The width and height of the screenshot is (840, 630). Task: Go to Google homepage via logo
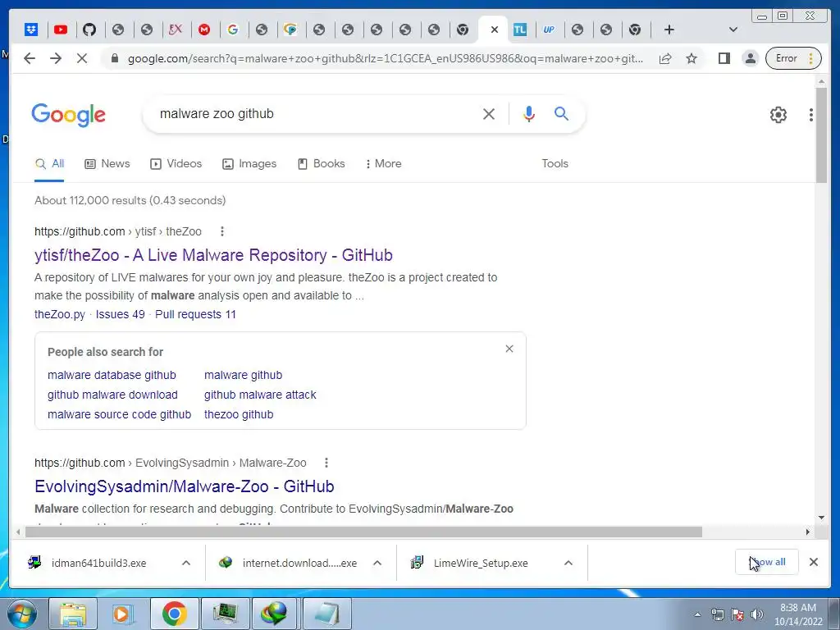point(69,115)
